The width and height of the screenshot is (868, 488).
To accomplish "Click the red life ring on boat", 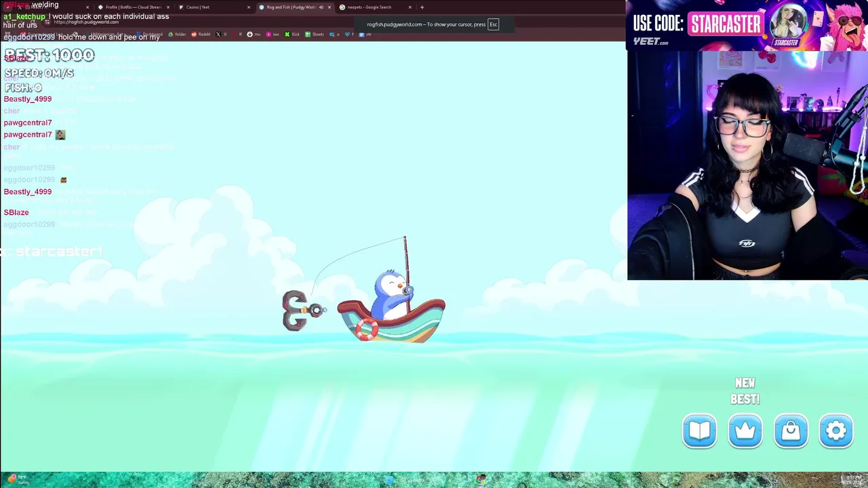I will pyautogui.click(x=367, y=329).
